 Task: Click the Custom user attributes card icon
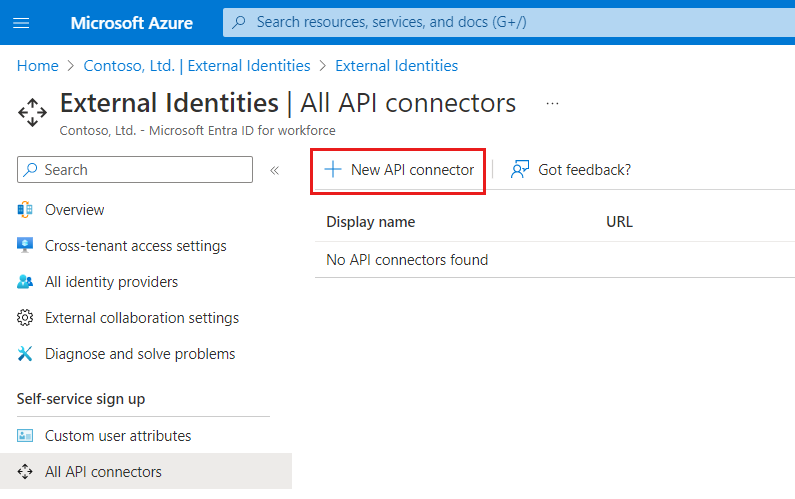click(x=25, y=436)
